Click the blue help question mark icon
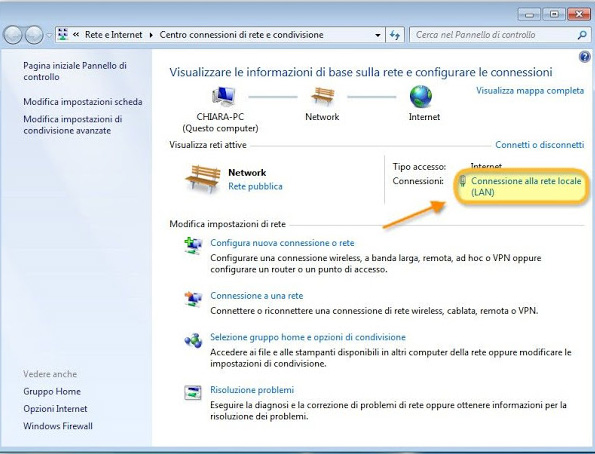 [585, 57]
